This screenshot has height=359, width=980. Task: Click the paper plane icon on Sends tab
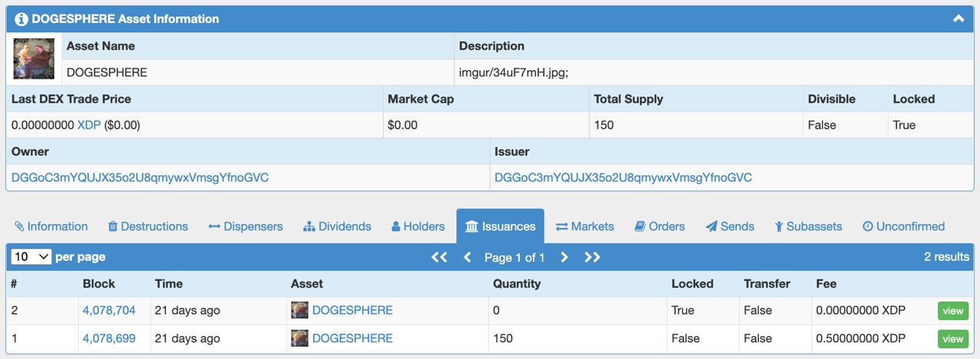click(x=711, y=227)
